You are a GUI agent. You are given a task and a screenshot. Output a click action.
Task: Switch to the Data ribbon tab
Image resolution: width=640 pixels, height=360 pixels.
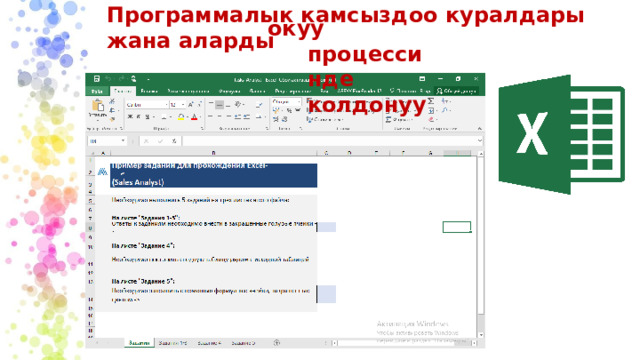pos(258,91)
